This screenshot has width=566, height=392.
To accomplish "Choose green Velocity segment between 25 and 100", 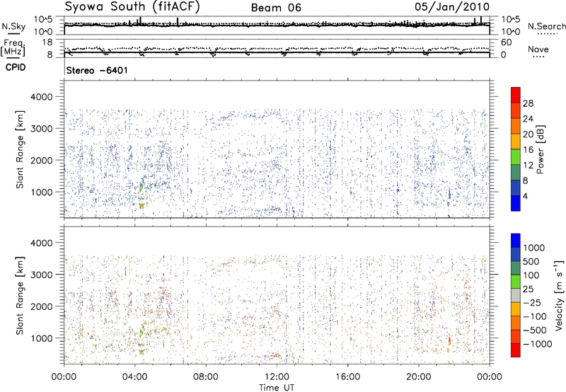I will [516, 282].
